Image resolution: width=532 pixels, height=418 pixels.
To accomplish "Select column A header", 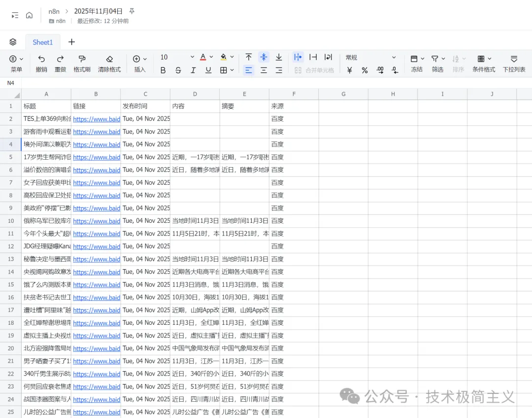I will coord(46,94).
